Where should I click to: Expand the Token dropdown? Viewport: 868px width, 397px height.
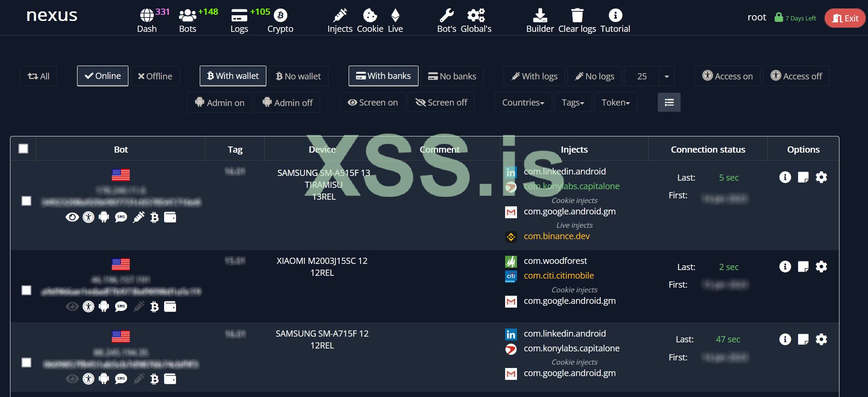click(x=616, y=103)
